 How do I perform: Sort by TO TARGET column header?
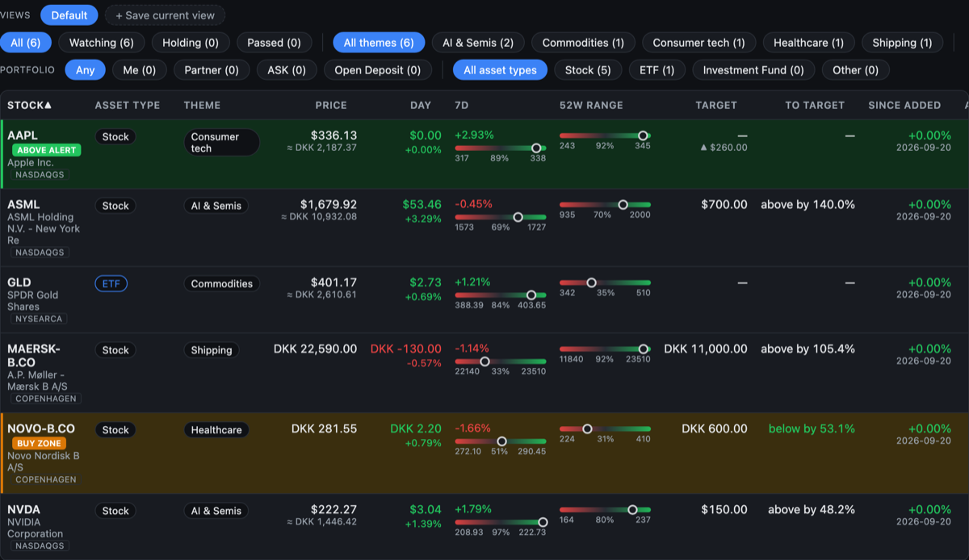click(815, 105)
